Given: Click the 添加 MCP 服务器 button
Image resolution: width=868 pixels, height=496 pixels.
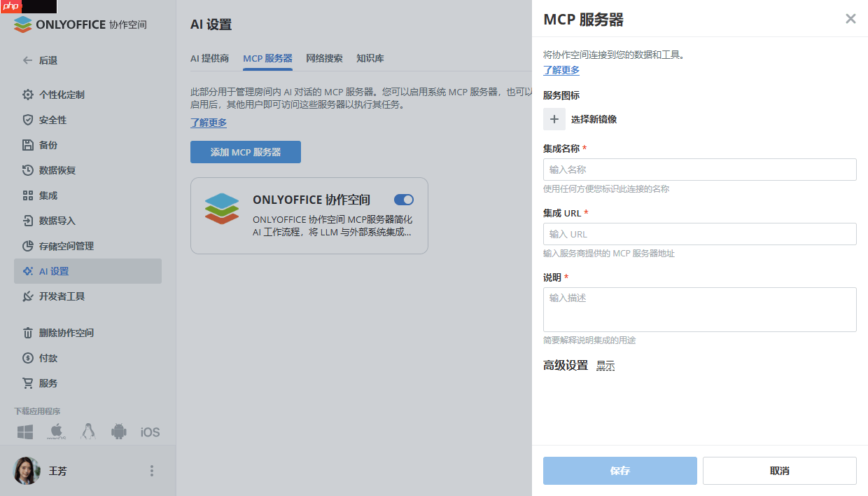Looking at the screenshot, I should 245,152.
